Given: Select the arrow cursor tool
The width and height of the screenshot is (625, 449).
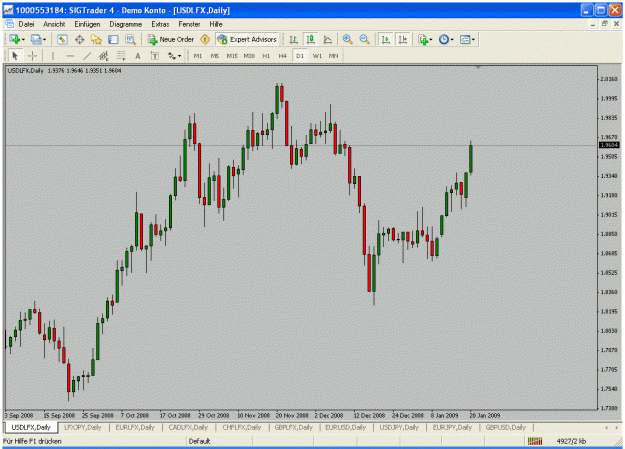Looking at the screenshot, I should tap(15, 56).
